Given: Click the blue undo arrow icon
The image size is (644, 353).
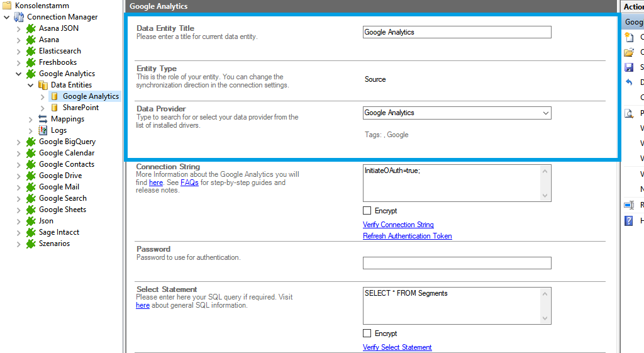Looking at the screenshot, I should coord(629,82).
